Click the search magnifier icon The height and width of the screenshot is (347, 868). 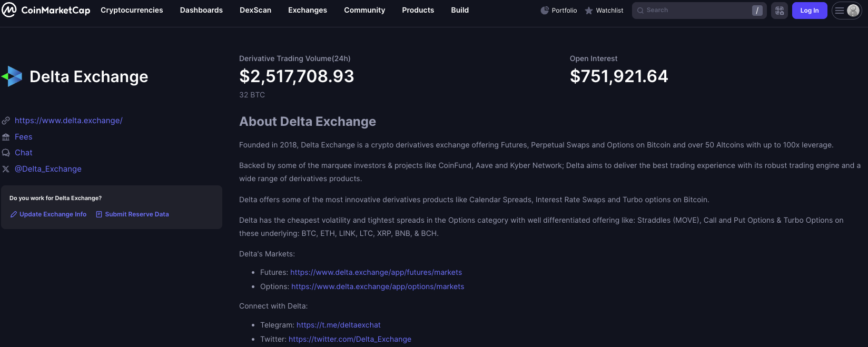click(640, 11)
